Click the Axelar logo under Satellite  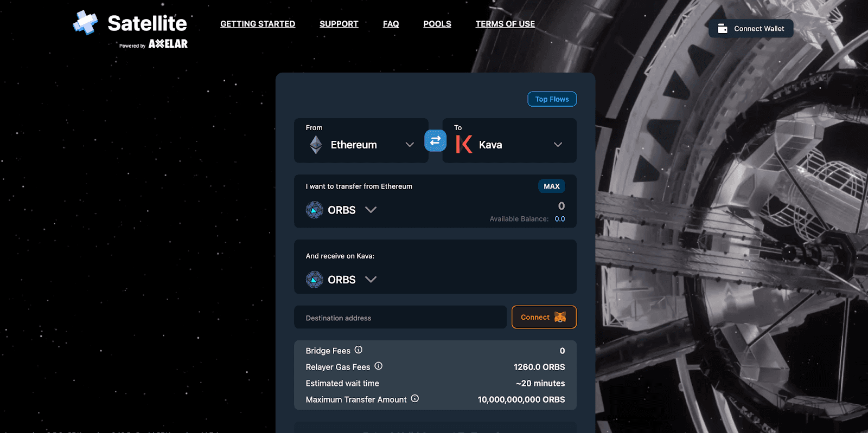coord(168,44)
